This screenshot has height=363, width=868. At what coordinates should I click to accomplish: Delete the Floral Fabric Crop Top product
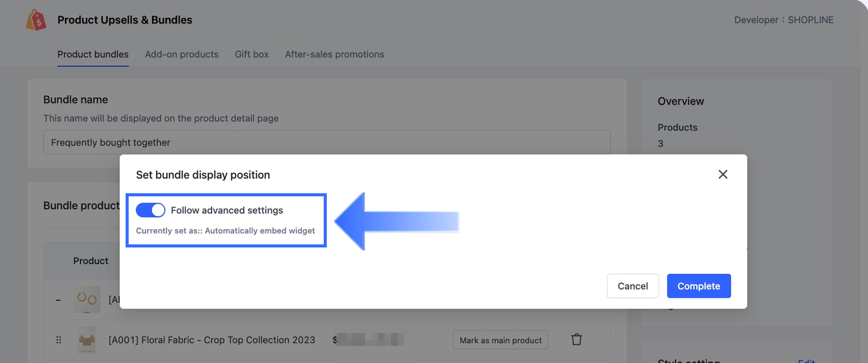pyautogui.click(x=576, y=339)
